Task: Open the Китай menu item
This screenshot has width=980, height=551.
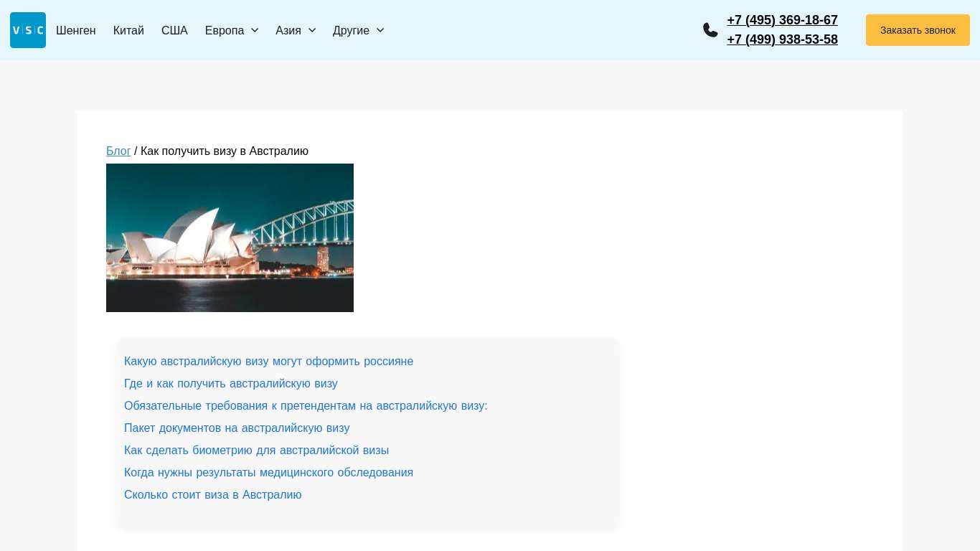Action: [128, 30]
